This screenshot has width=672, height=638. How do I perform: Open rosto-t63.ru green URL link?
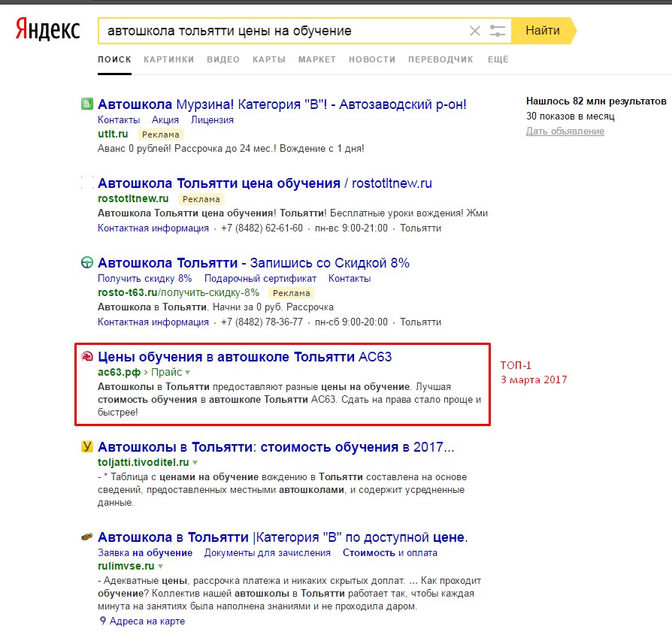(x=178, y=292)
